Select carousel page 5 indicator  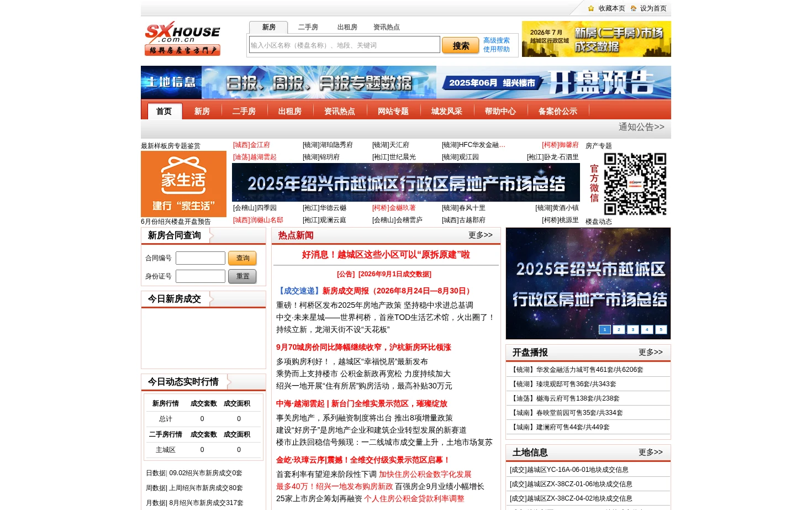click(x=661, y=329)
